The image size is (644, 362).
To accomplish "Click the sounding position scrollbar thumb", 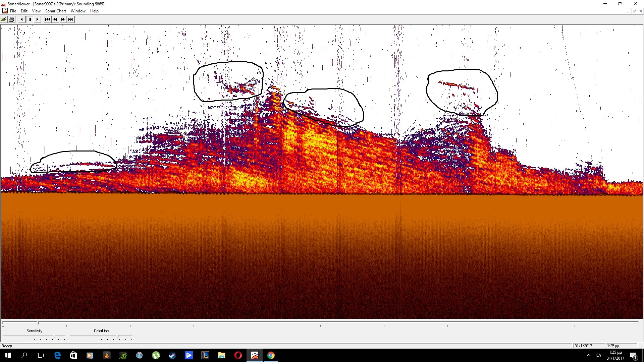I will tap(38, 323).
